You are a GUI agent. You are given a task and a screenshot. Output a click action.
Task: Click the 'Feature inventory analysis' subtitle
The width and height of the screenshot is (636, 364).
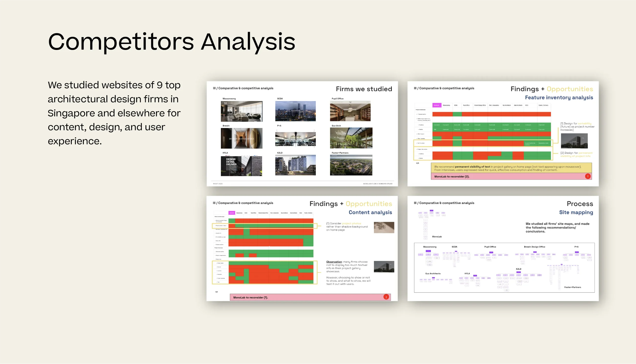click(559, 97)
